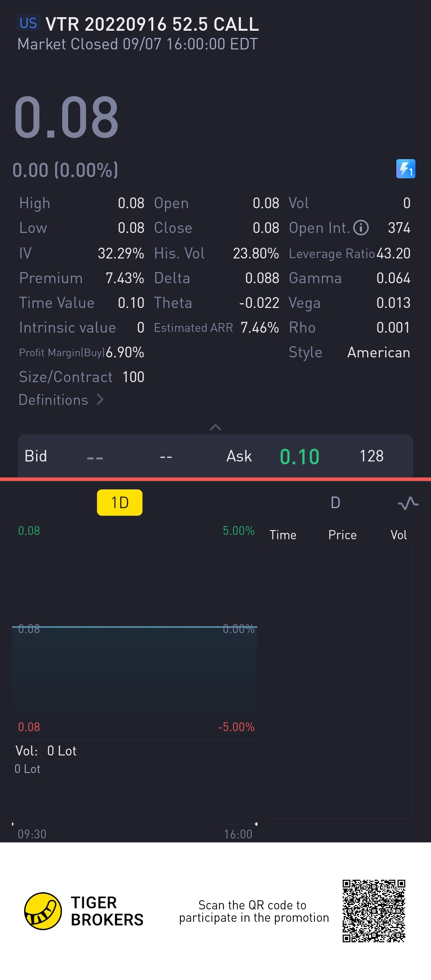The image size is (431, 980).
Task: Tap the Bid row label
Action: point(36,456)
